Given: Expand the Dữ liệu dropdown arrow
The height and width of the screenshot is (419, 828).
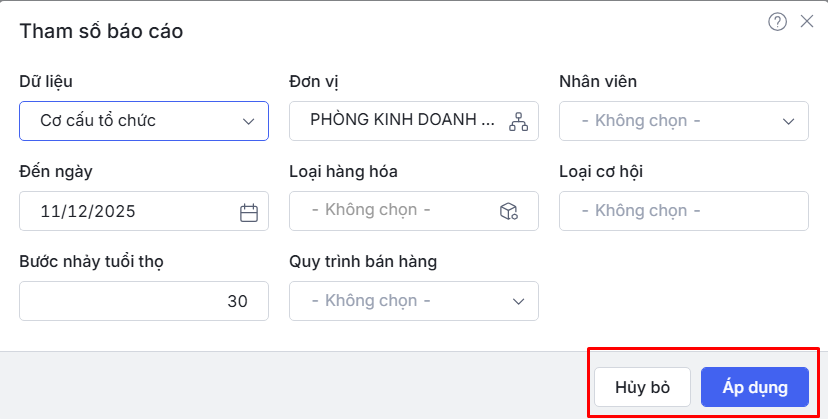Looking at the screenshot, I should [249, 121].
